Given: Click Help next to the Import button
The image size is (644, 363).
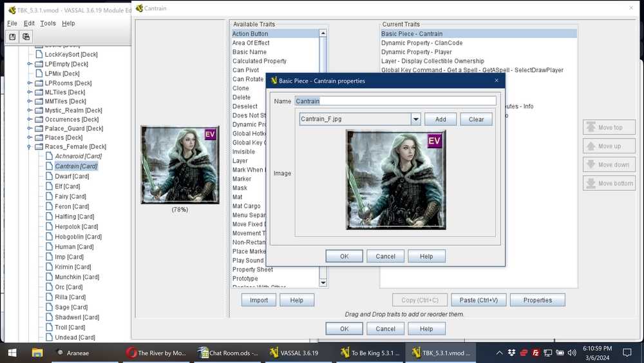Looking at the screenshot, I should click(296, 300).
